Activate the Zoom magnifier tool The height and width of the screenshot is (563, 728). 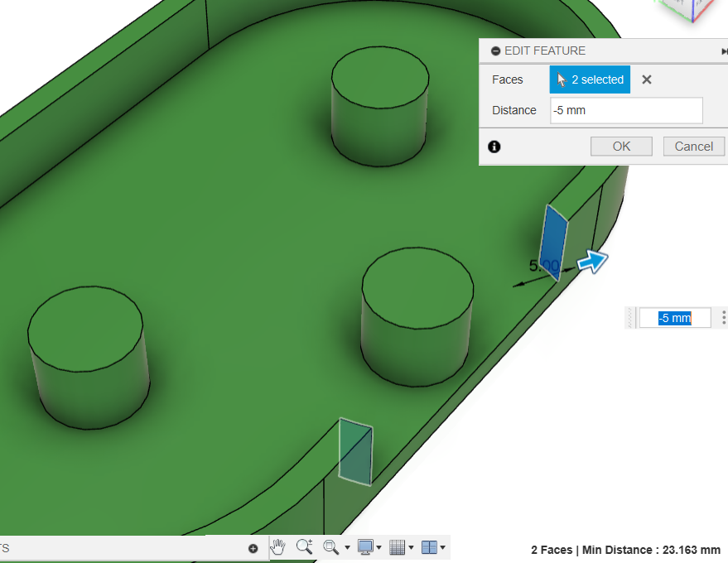[304, 546]
